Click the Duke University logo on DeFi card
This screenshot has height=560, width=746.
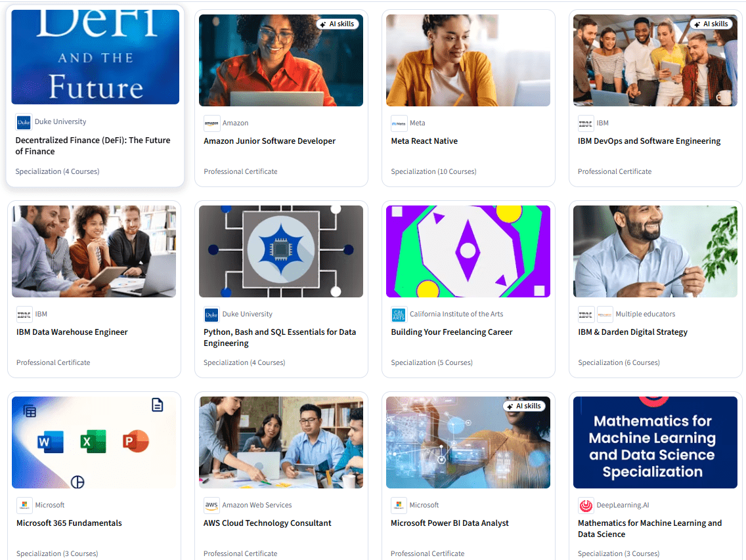[x=24, y=122]
